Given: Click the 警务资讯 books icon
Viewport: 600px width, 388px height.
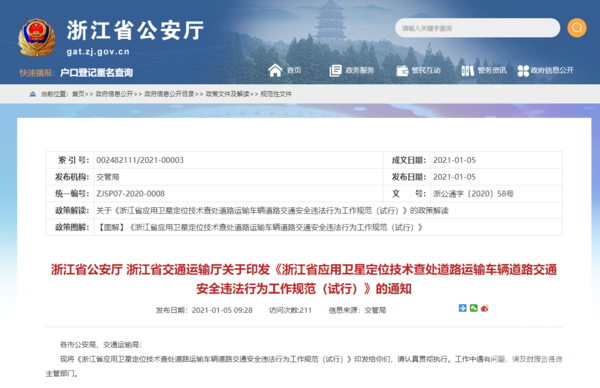Looking at the screenshot, I should [467, 70].
